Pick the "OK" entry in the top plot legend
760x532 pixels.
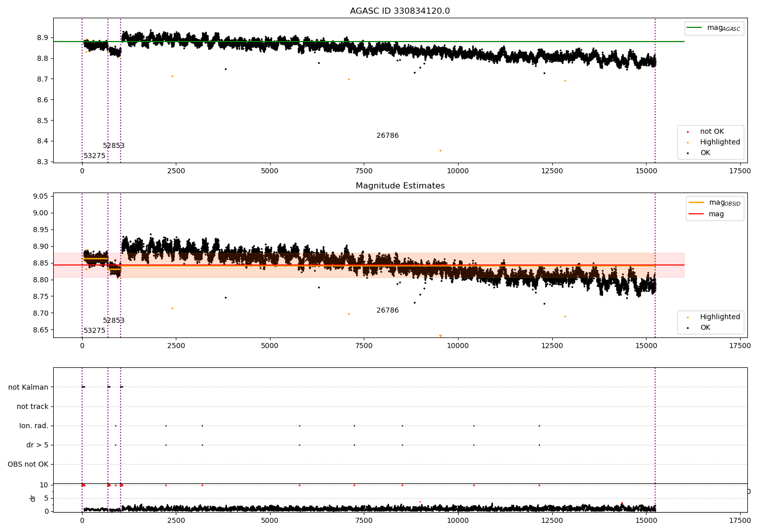click(699, 153)
